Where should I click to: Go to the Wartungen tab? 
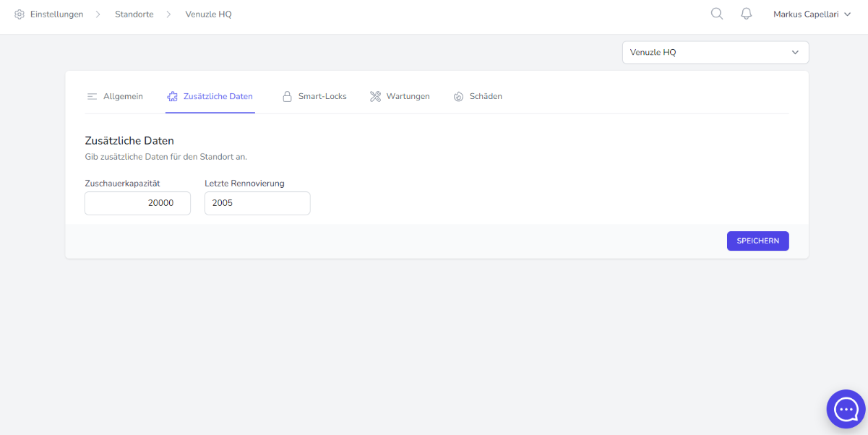pos(400,96)
